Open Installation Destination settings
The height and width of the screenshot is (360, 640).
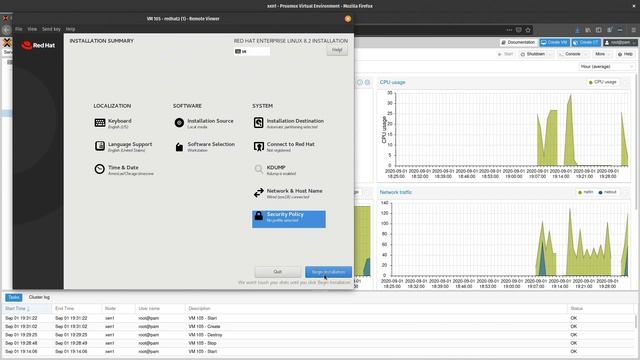(289, 123)
